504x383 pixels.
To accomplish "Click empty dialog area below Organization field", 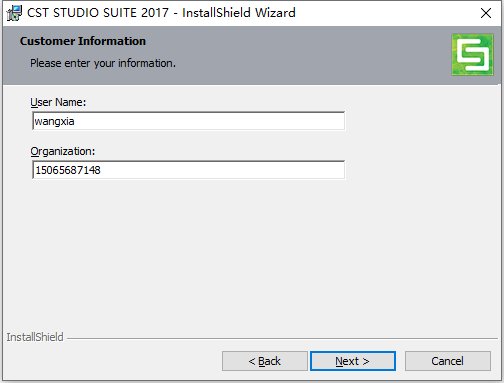I will [252, 253].
